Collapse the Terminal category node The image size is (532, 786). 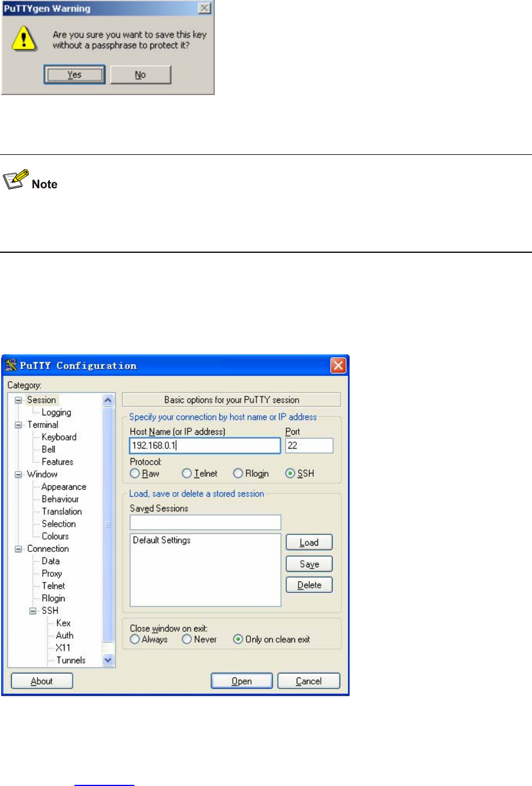tap(18, 425)
